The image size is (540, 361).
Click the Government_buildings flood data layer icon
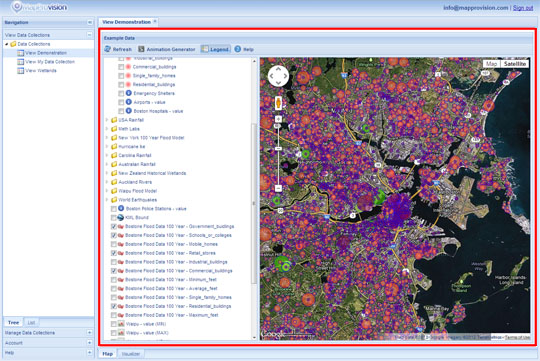[121, 226]
